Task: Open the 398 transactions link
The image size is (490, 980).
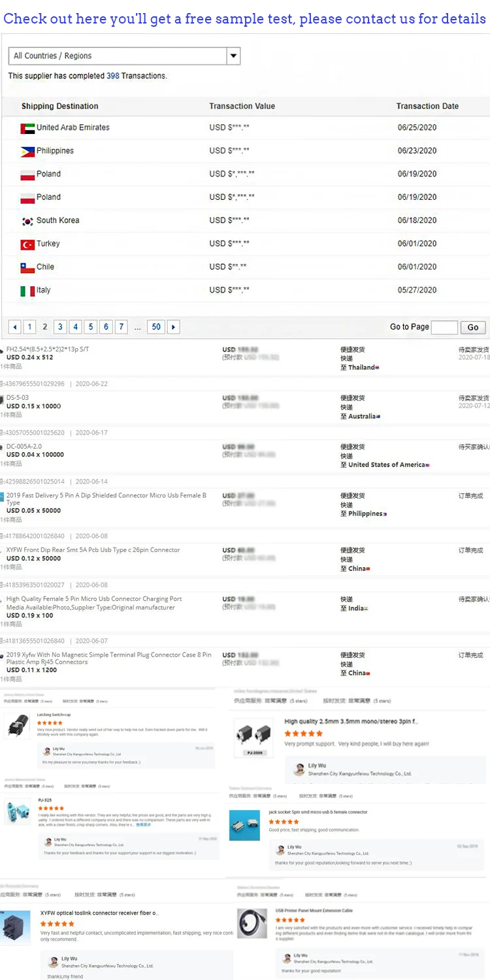Action: (x=113, y=76)
